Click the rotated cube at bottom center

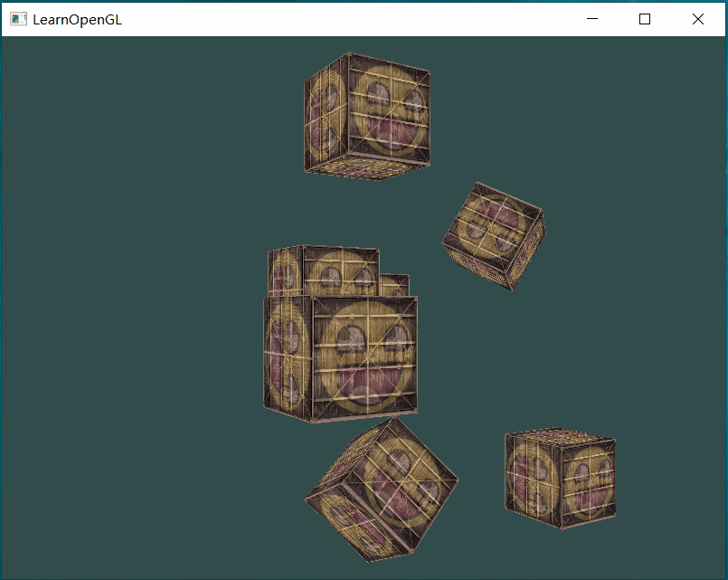point(382,490)
